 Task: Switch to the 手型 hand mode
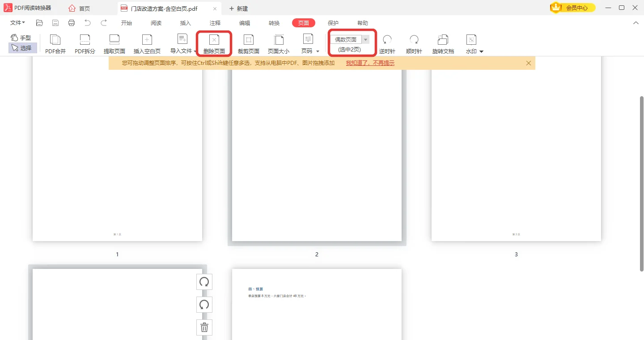tap(21, 38)
